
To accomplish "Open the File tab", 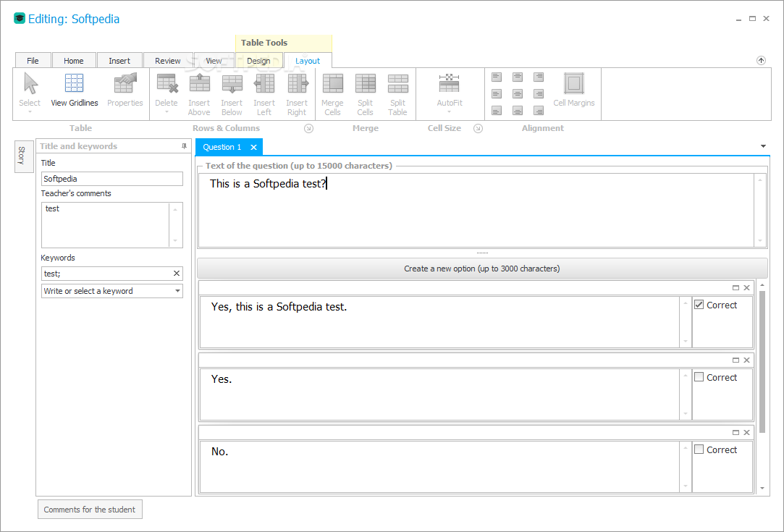I will point(33,61).
